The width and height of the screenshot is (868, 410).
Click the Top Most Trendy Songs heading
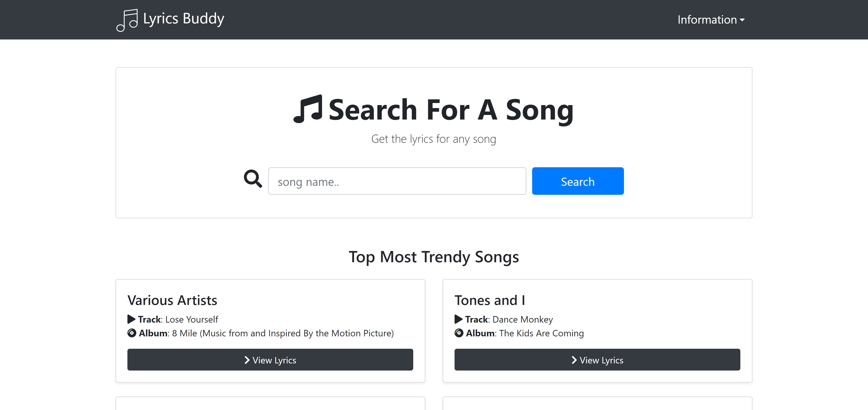(x=434, y=257)
